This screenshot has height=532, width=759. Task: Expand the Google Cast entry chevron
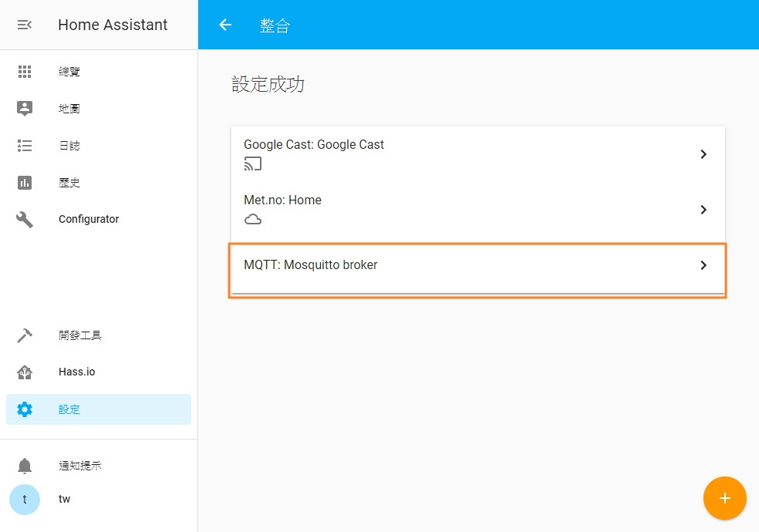pos(703,154)
